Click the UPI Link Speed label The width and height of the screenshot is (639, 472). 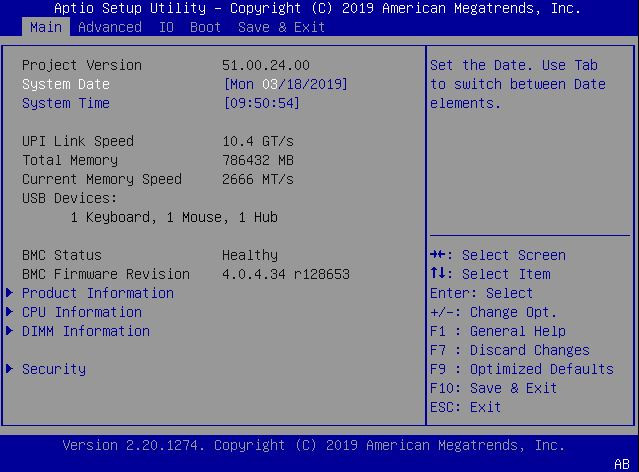click(x=78, y=141)
